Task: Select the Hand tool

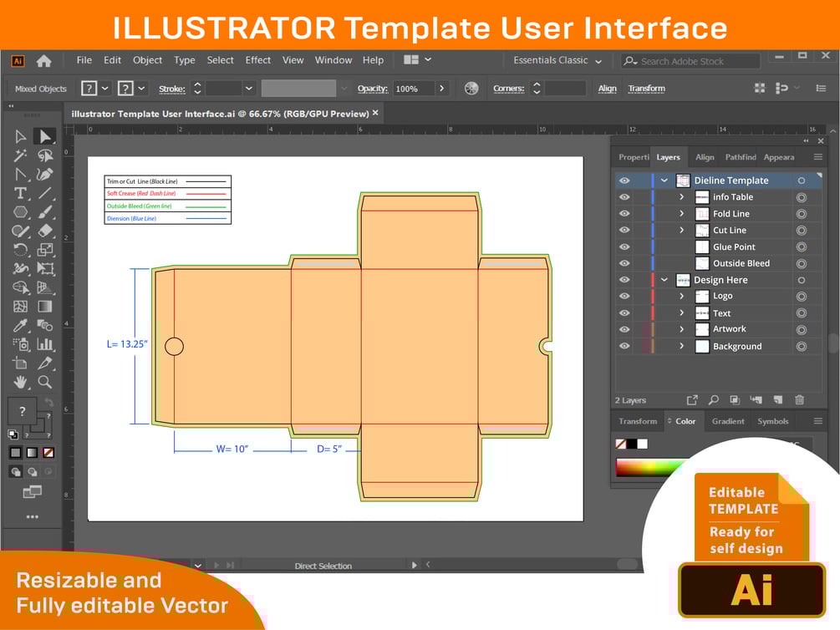Action: click(20, 382)
